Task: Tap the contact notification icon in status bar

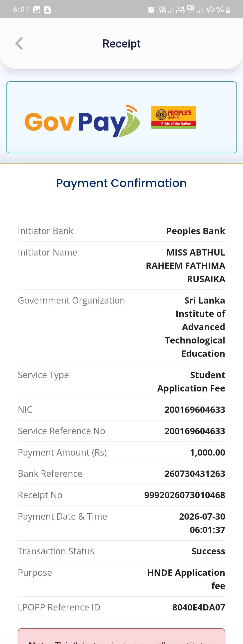Action: tap(47, 10)
